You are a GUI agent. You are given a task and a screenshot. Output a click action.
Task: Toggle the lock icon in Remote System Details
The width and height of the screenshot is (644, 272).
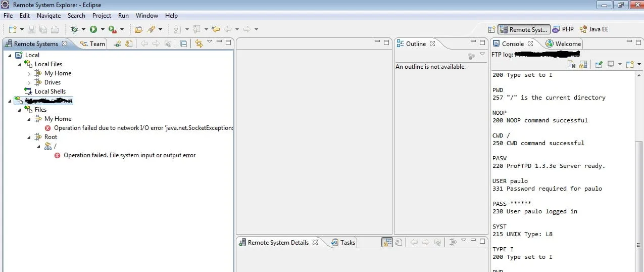click(x=387, y=242)
